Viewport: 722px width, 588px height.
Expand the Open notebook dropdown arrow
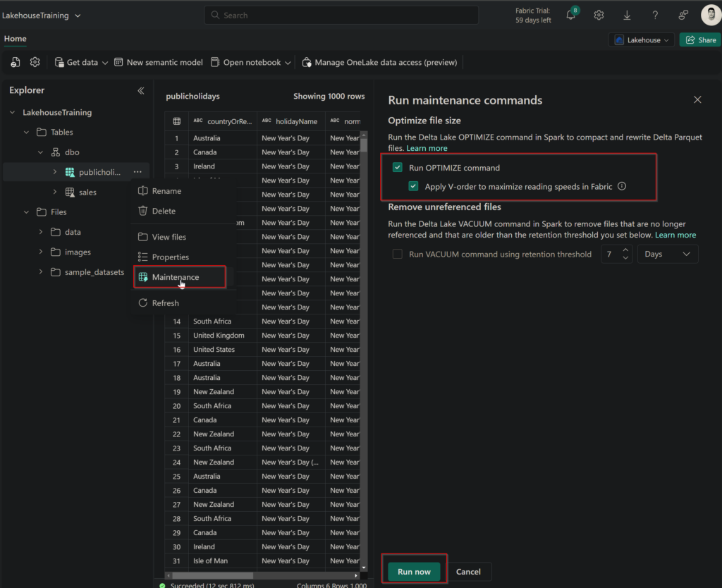(x=288, y=63)
